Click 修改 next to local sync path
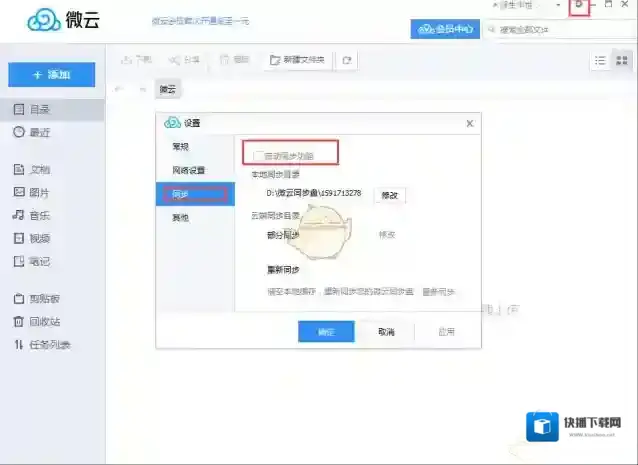Screen dimensions: 638x465 [x=389, y=195]
